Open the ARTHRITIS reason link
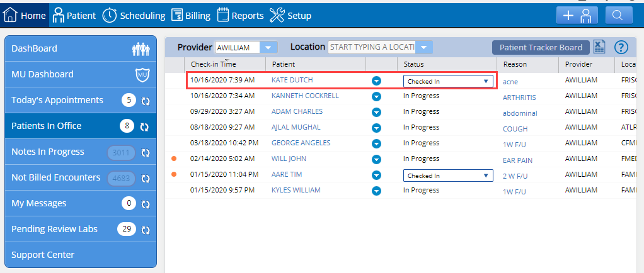The width and height of the screenshot is (644, 273). point(519,97)
